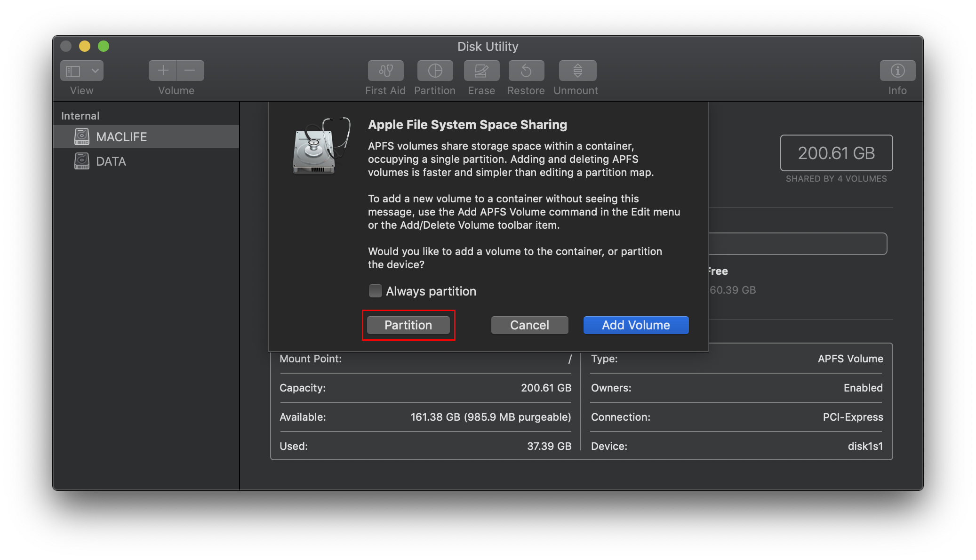976x560 pixels.
Task: Click the Restore toolbar icon
Action: pos(526,71)
